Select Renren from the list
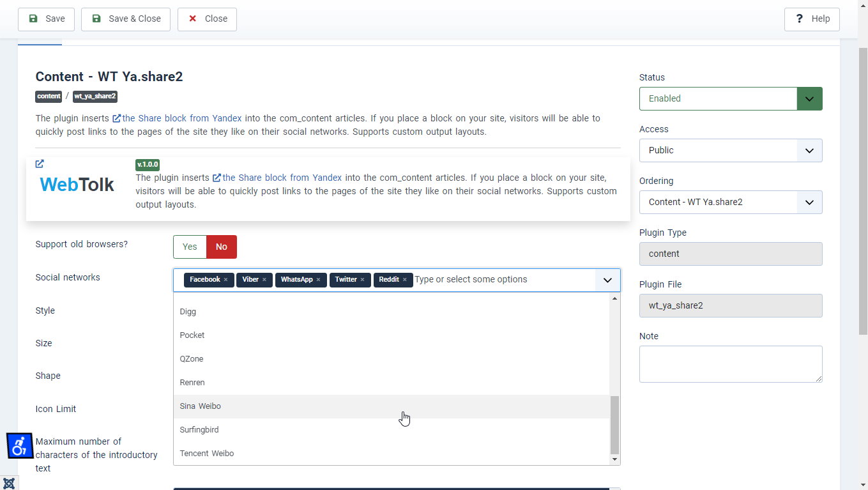Viewport: 868px width, 490px height. coord(392,383)
